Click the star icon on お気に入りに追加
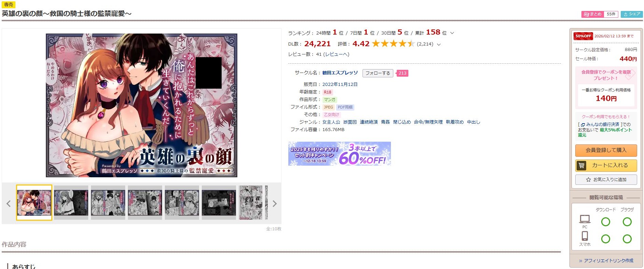The image size is (644, 269). (588, 179)
